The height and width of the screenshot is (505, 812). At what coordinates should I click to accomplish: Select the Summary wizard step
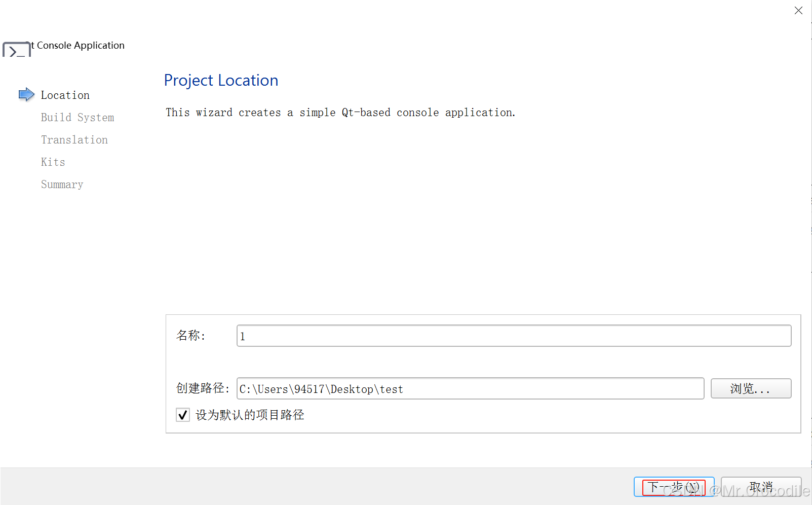pyautogui.click(x=62, y=185)
